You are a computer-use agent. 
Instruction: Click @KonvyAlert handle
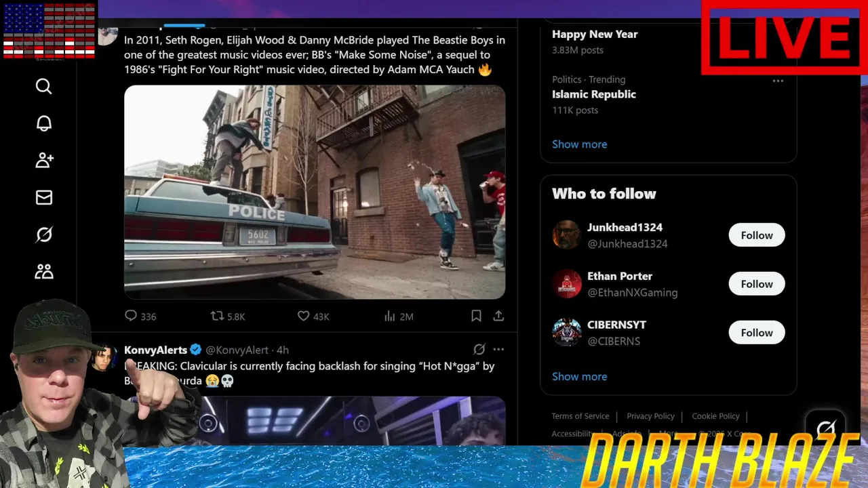(237, 350)
